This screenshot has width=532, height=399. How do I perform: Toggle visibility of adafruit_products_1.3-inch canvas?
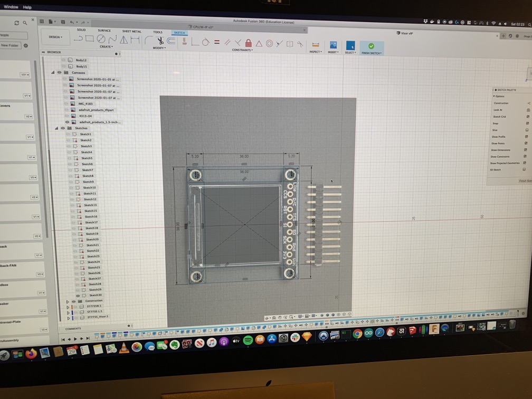tap(67, 122)
